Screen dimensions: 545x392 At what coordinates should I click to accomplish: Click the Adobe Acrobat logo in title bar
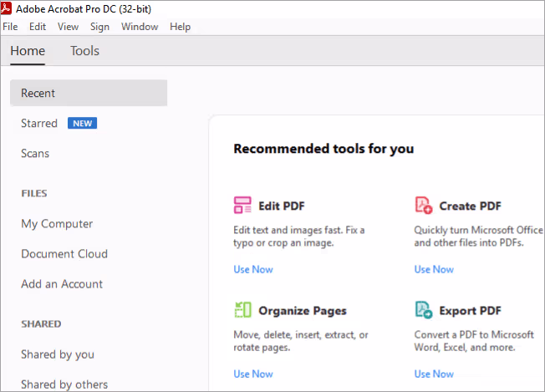pos(6,8)
